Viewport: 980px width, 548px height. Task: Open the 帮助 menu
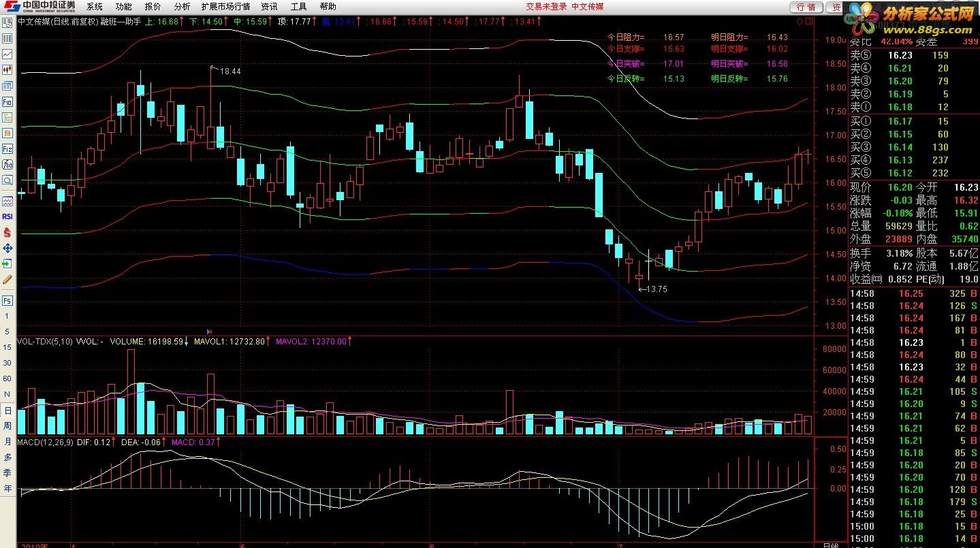pyautogui.click(x=328, y=6)
